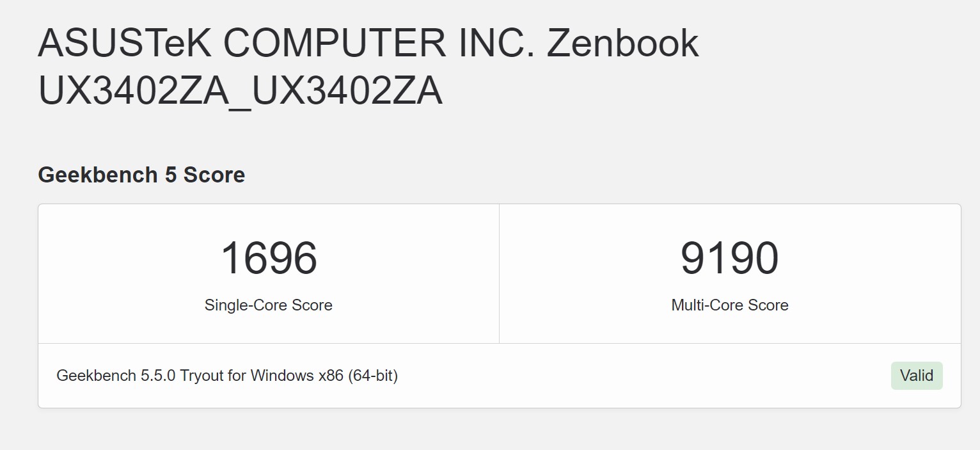Click the Geekbench 5 Score heading
The width and height of the screenshot is (980, 450).
click(x=141, y=175)
